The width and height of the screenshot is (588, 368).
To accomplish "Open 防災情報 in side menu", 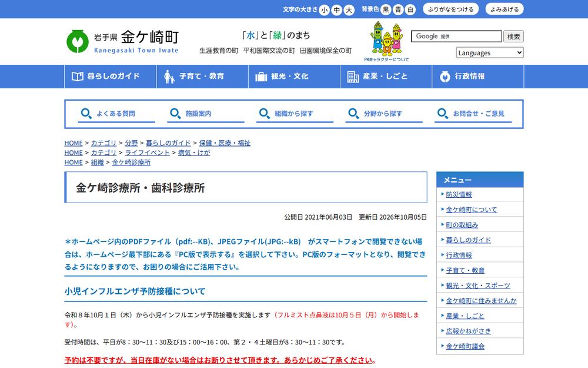I will [459, 194].
